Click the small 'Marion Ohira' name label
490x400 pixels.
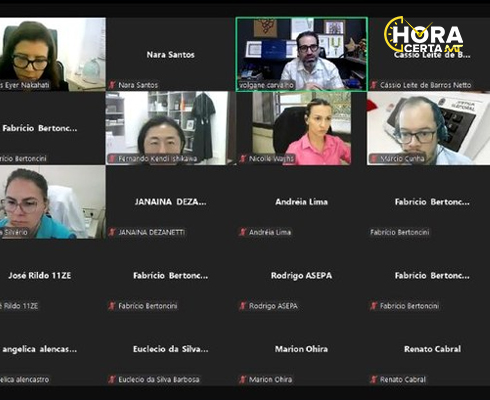[x=271, y=379]
